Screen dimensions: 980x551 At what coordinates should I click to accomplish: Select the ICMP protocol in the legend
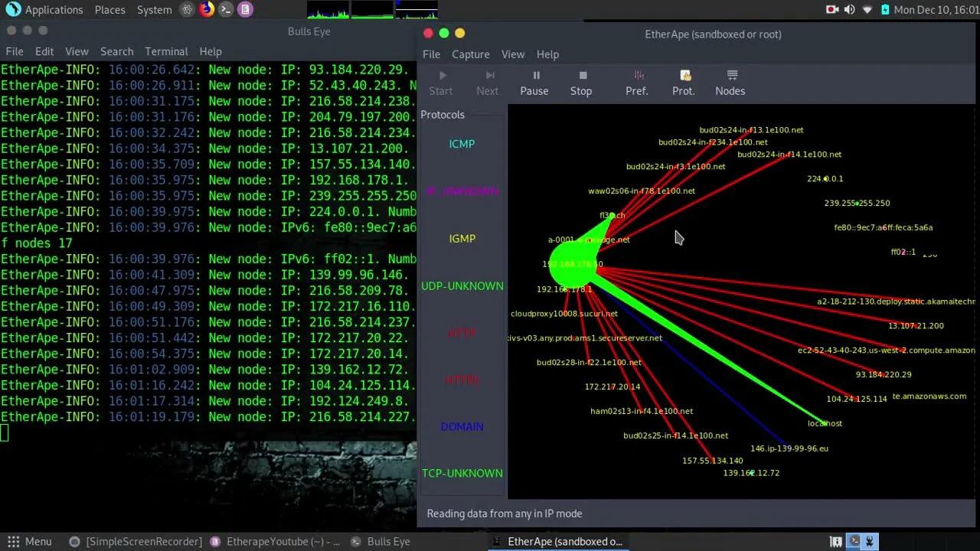pyautogui.click(x=462, y=143)
